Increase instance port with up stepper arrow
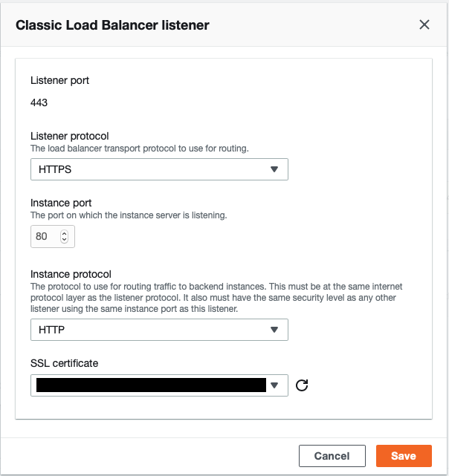Screen dimensions: 449x476 tap(63, 233)
